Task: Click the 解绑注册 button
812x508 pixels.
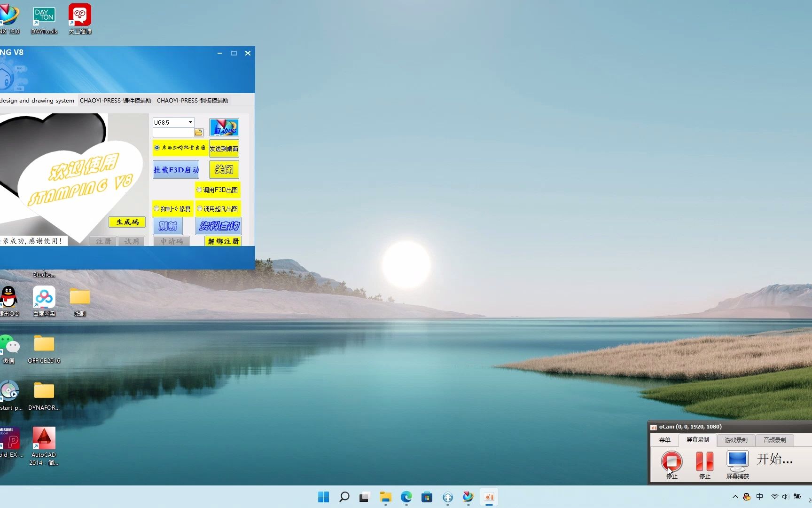Action: [223, 241]
